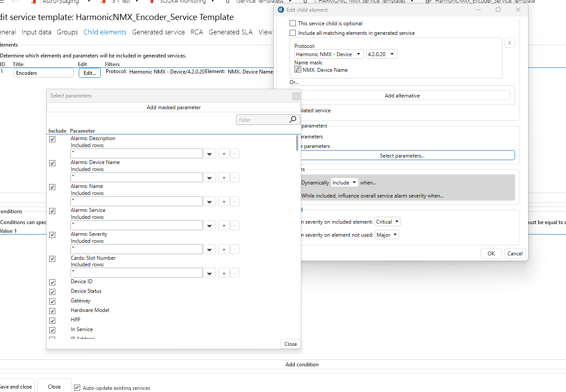Open the Dynamically Include dropdown
The width and height of the screenshot is (566, 392).
pos(344,183)
